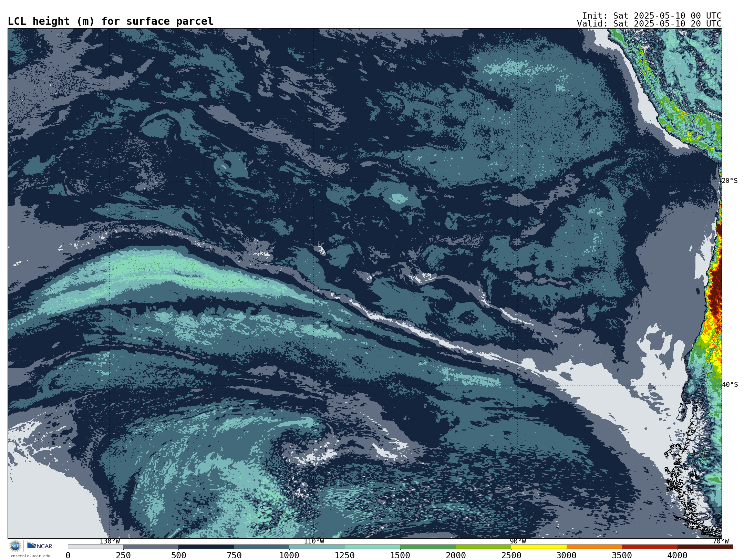Click the steel blue 750-1000 colorbar swatch

coord(262,547)
